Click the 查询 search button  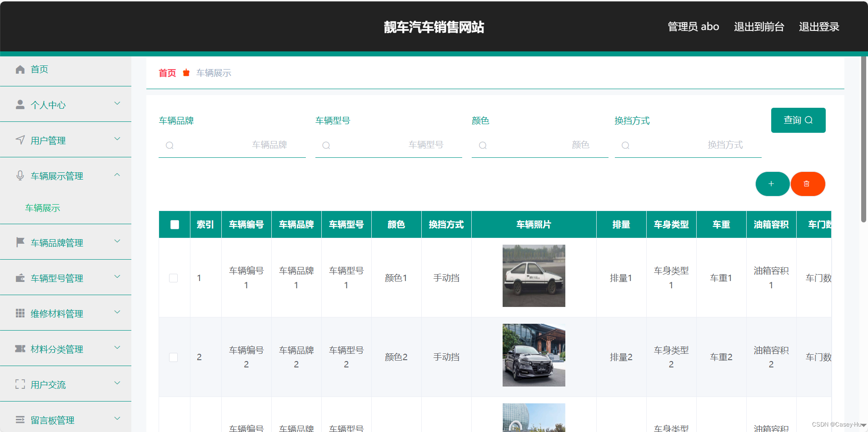tap(798, 120)
